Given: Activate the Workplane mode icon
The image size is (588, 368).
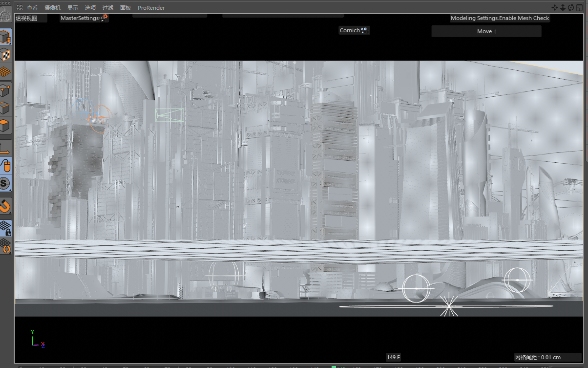Looking at the screenshot, I should pos(5,72).
